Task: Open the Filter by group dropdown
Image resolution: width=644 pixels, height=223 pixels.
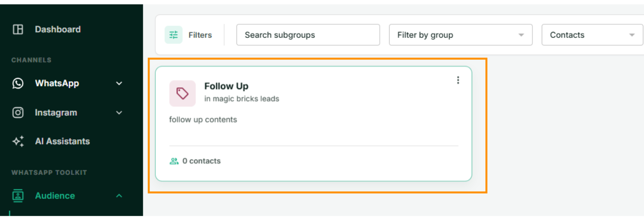Action: pyautogui.click(x=461, y=35)
